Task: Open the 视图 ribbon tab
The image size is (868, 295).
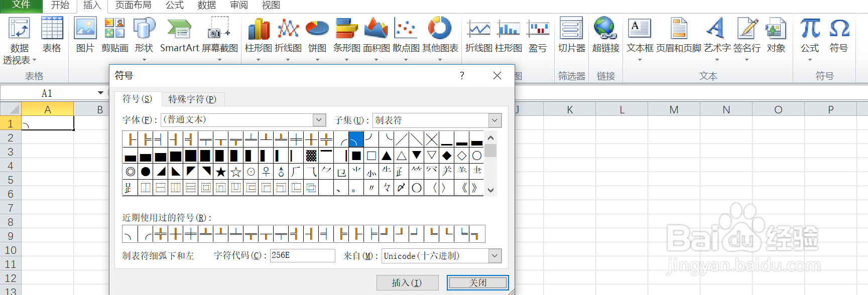Action: 271,5
